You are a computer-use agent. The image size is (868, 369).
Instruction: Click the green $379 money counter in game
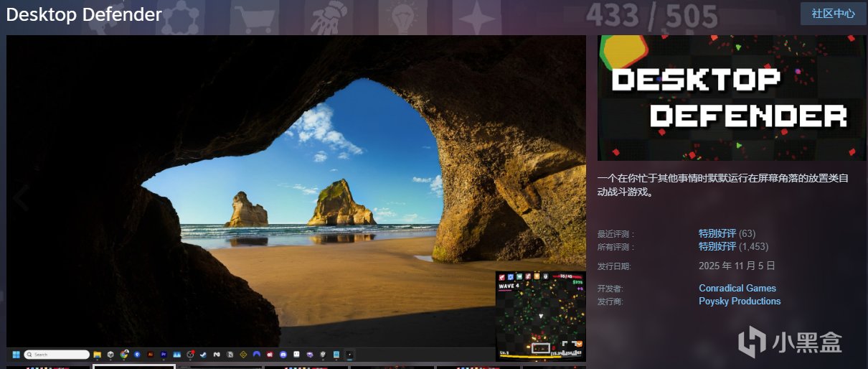click(x=577, y=282)
